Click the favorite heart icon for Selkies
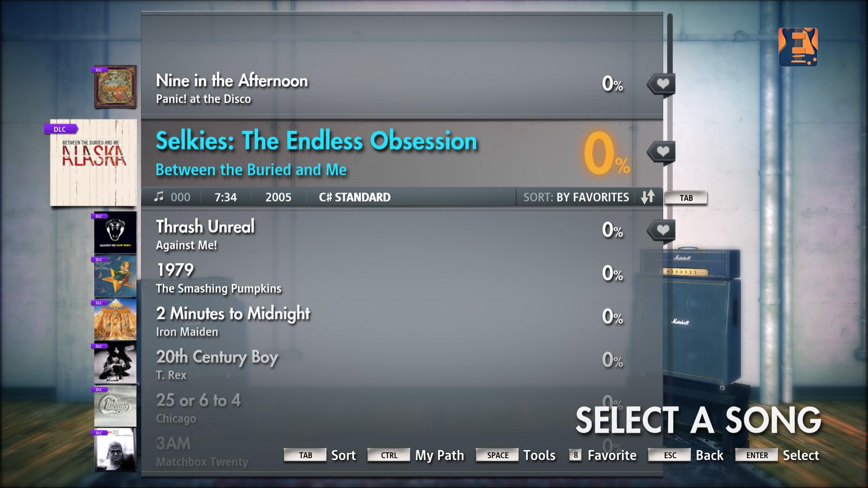 [660, 152]
